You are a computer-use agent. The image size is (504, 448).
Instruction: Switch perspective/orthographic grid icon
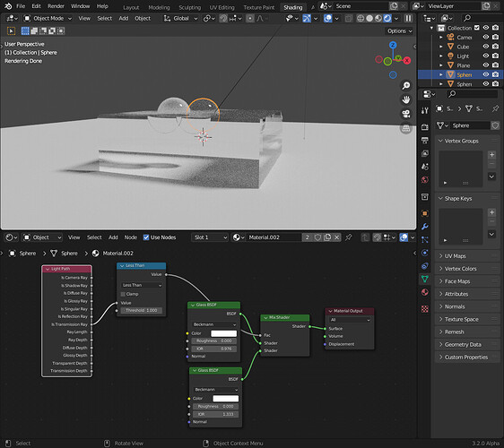[x=406, y=128]
